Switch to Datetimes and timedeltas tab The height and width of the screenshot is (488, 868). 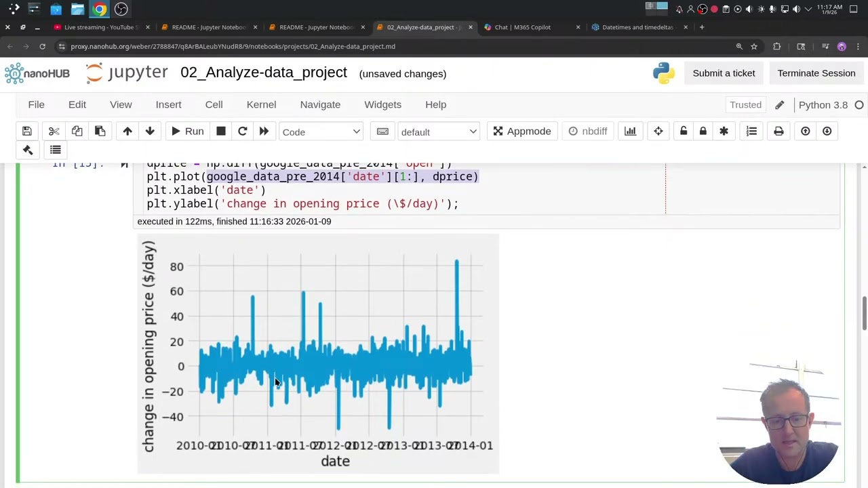coord(637,27)
